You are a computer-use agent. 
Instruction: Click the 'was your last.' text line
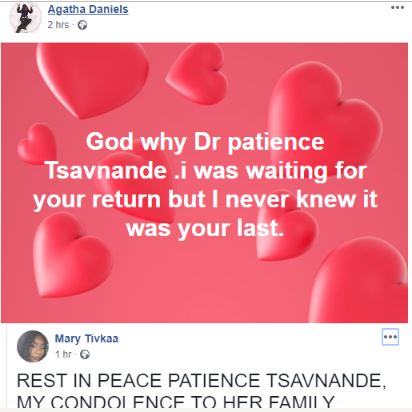[205, 228]
